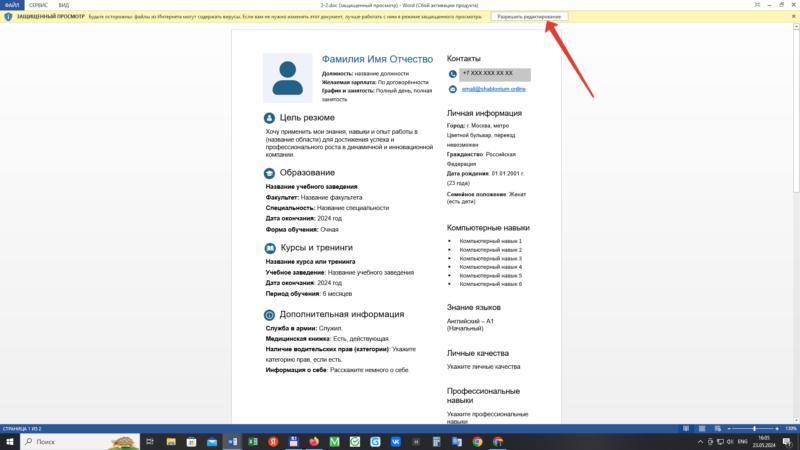Click the Цель резюме section icon

click(269, 118)
